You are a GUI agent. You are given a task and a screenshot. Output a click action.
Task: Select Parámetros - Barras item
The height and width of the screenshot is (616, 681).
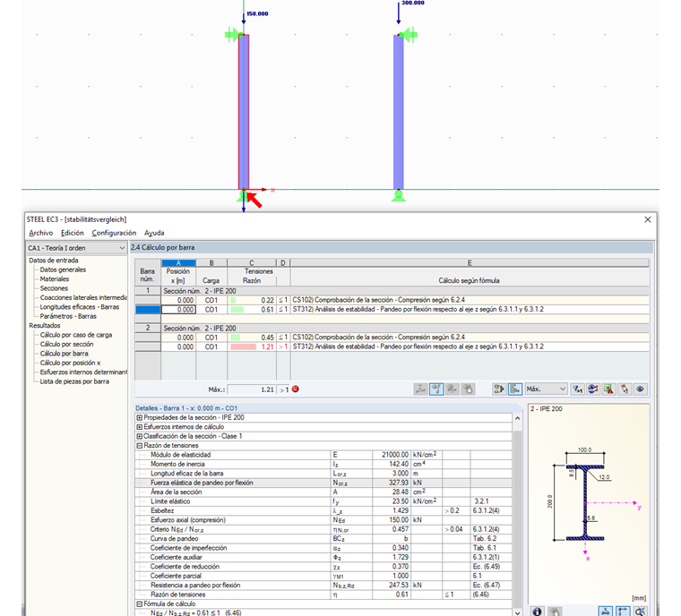click(68, 316)
